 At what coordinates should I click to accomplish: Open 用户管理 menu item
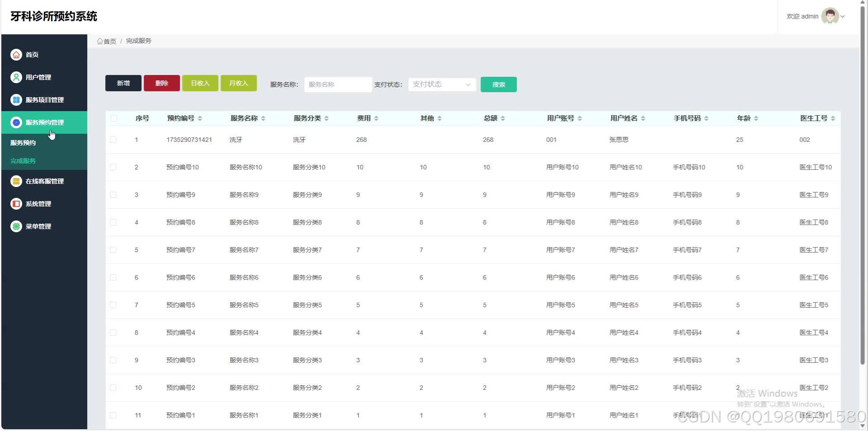44,77
